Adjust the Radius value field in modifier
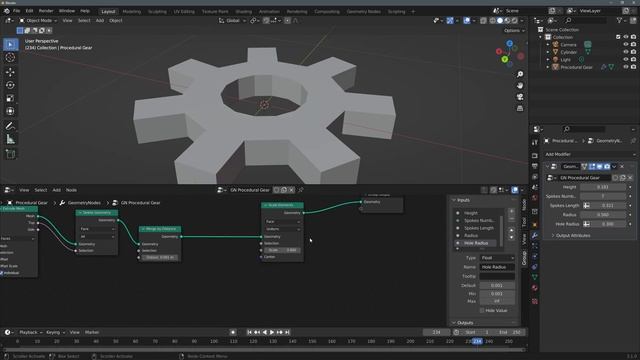The height and width of the screenshot is (360, 640). pos(603,215)
